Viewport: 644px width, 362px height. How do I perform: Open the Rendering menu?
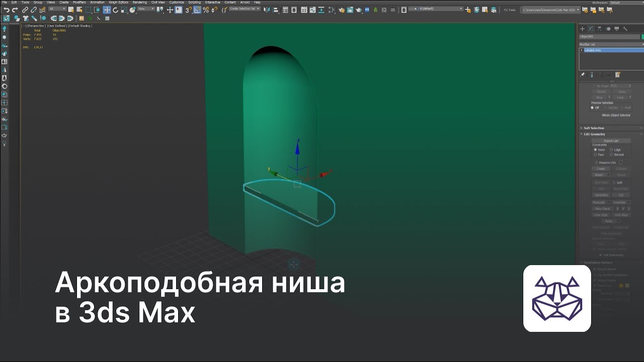click(x=140, y=2)
